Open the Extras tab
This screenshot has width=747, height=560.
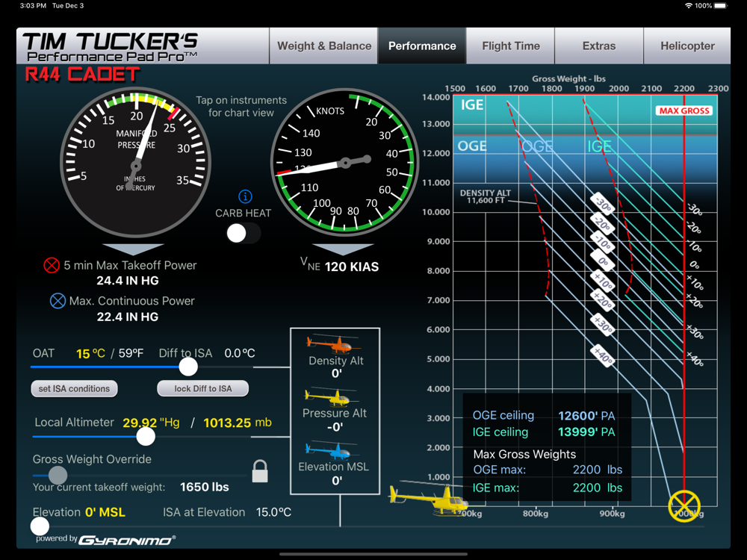pyautogui.click(x=599, y=46)
